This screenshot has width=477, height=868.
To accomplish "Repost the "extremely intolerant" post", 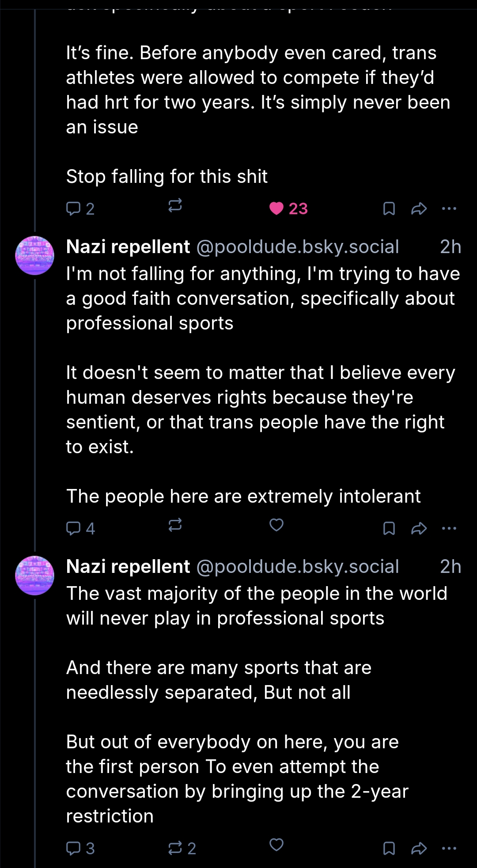I will coord(175,525).
